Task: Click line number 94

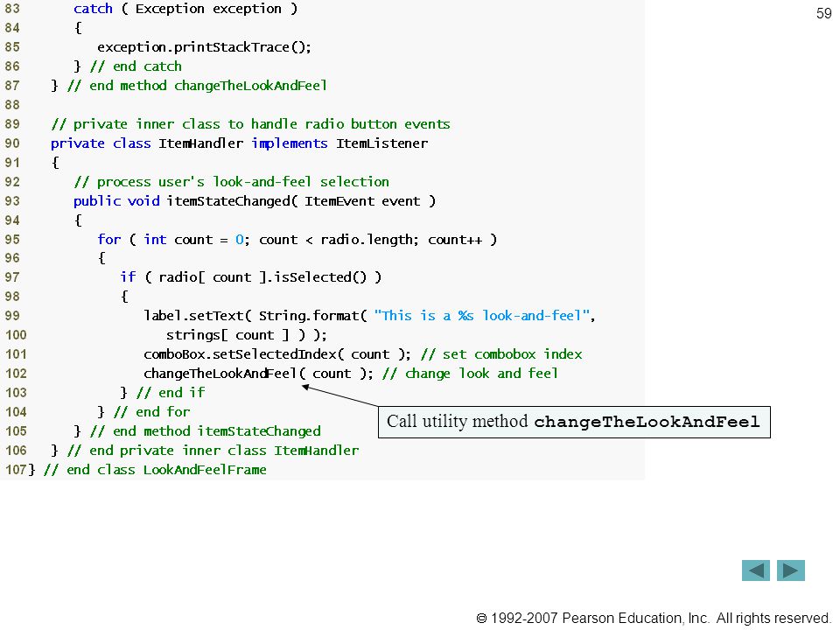Action: click(x=12, y=220)
